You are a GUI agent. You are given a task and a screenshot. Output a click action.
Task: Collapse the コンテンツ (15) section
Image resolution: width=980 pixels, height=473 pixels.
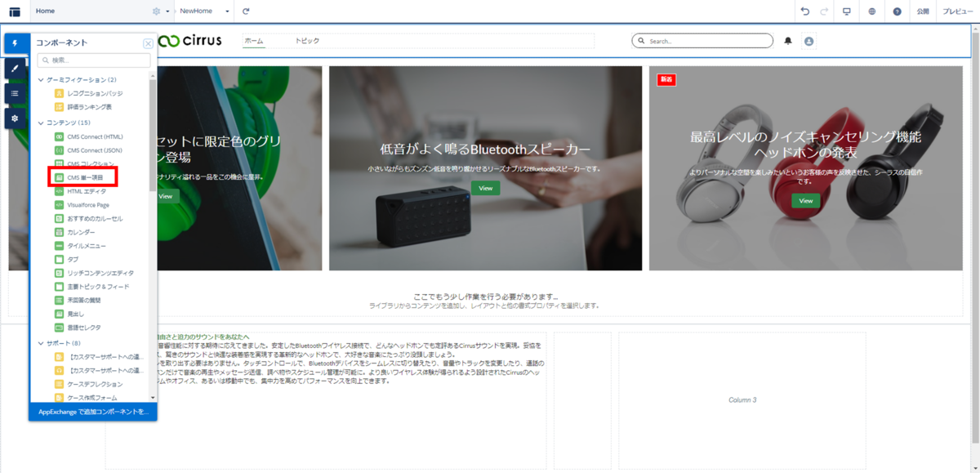pos(64,123)
